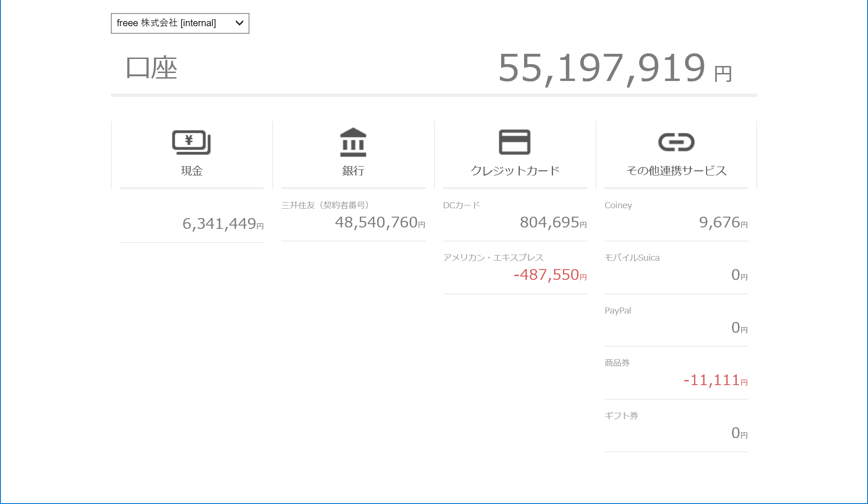Open the 商品券 account

tap(617, 363)
